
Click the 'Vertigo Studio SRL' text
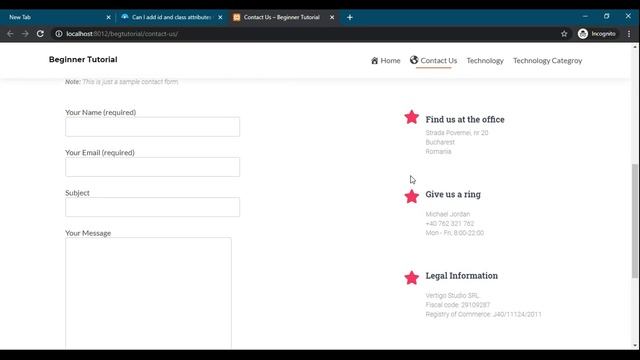(x=452, y=296)
